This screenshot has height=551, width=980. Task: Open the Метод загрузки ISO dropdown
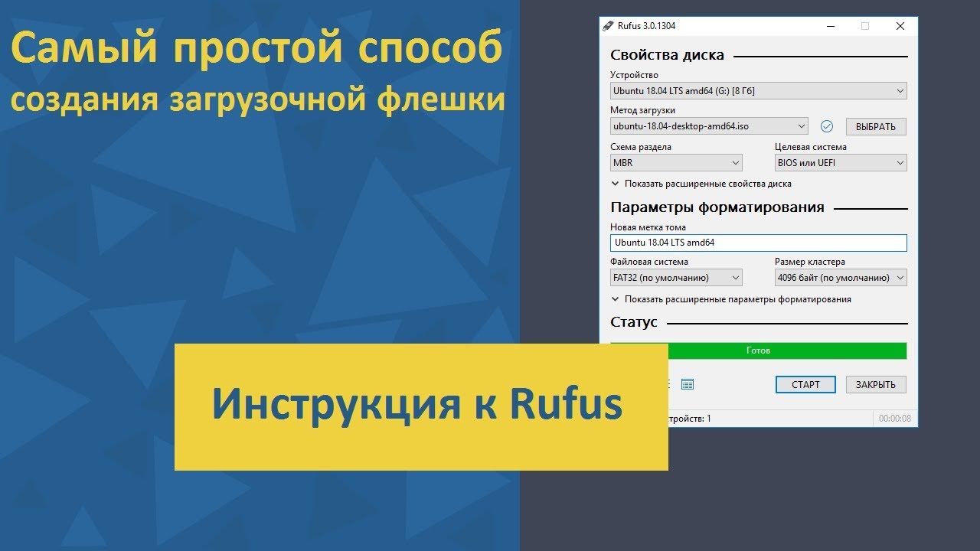click(x=709, y=126)
